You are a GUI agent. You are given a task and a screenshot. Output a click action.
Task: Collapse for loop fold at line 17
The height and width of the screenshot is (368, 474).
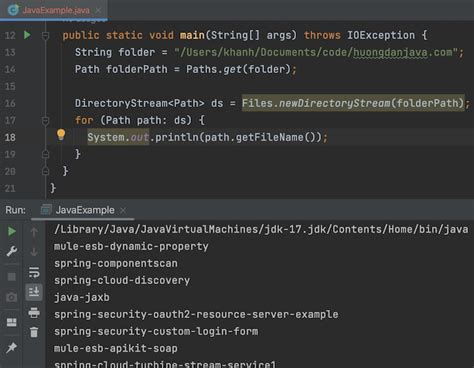45,121
